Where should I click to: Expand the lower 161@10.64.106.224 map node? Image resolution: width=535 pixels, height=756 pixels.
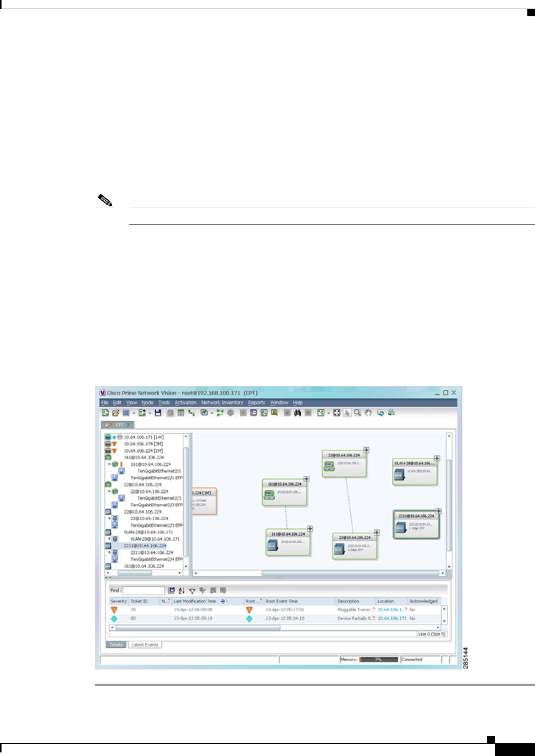[x=310, y=529]
